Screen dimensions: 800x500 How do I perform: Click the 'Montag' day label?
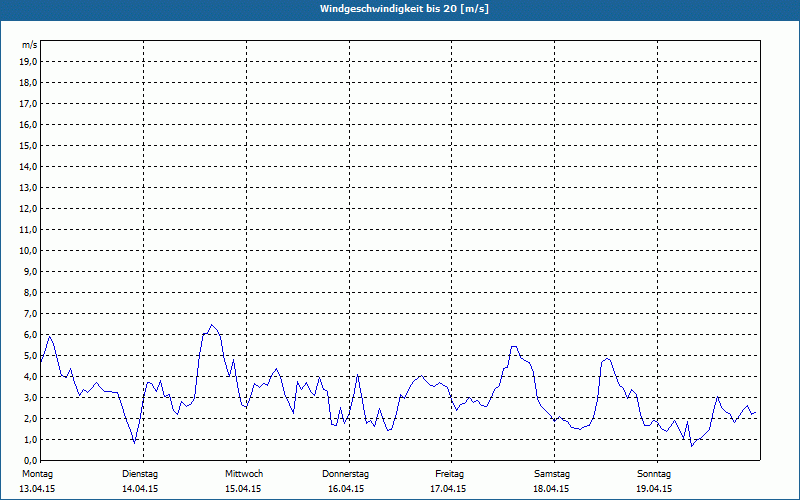(x=37, y=474)
